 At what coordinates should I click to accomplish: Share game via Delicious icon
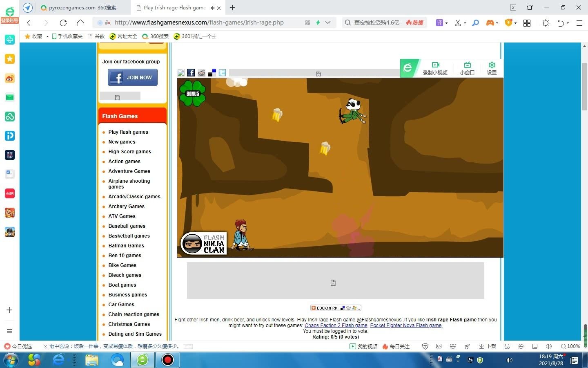coord(212,72)
